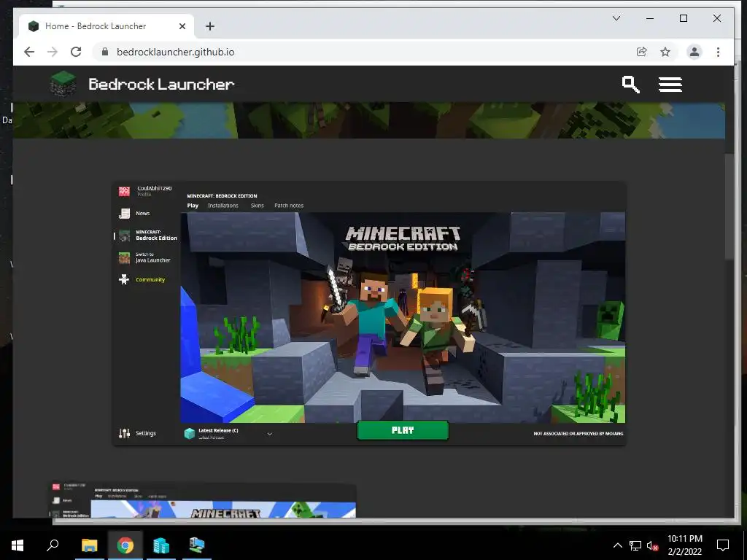Click the Bedrock Launcher site search icon
This screenshot has width=747, height=560.
click(x=631, y=85)
